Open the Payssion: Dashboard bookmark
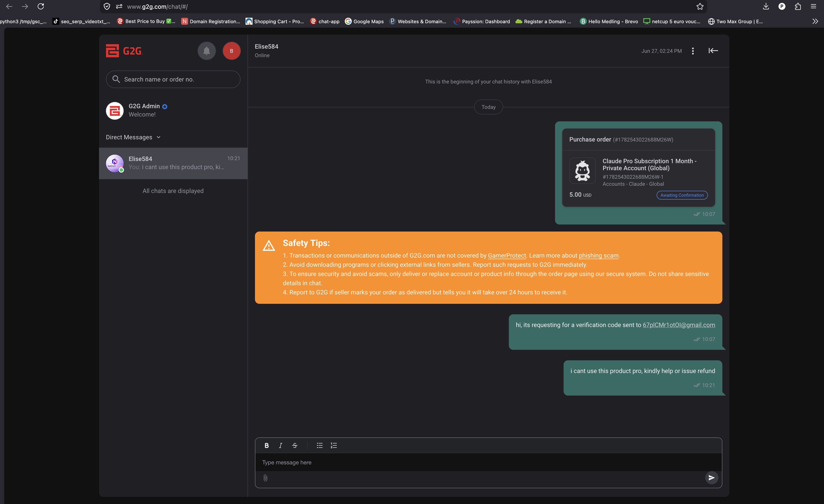The image size is (824, 504). pyautogui.click(x=482, y=21)
